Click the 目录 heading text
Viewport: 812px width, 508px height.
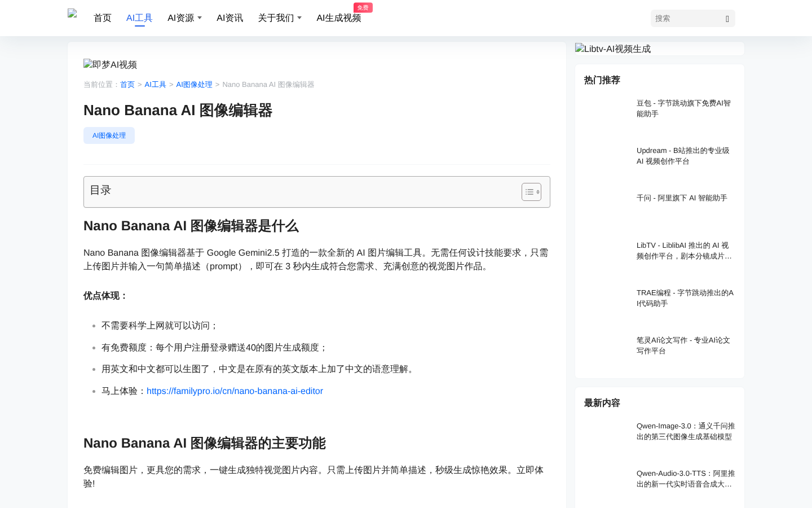coord(100,190)
